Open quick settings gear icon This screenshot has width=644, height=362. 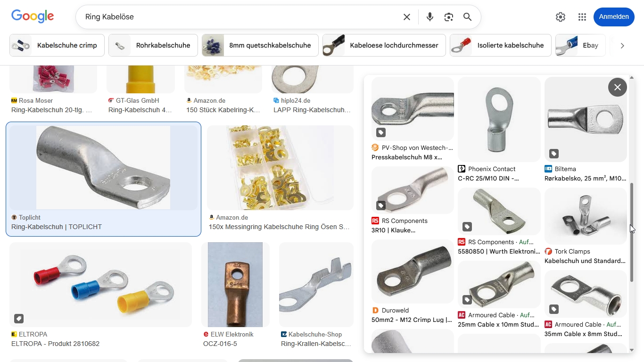[561, 17]
